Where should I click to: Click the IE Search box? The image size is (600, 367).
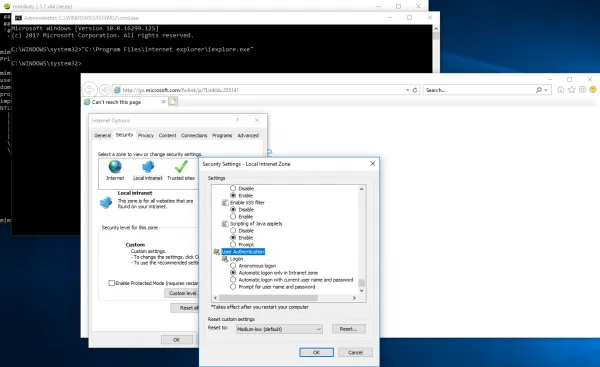[x=479, y=90]
